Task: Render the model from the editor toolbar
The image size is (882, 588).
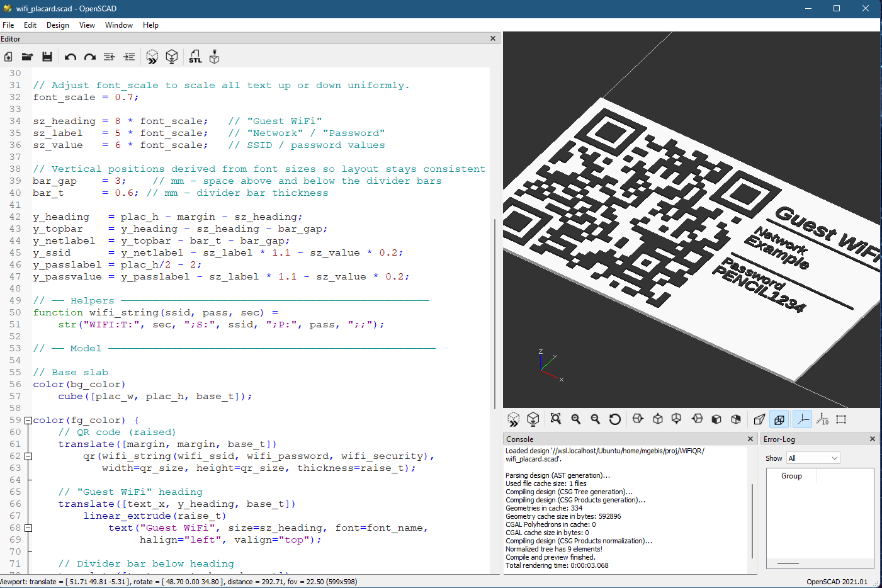Action: pyautogui.click(x=172, y=57)
